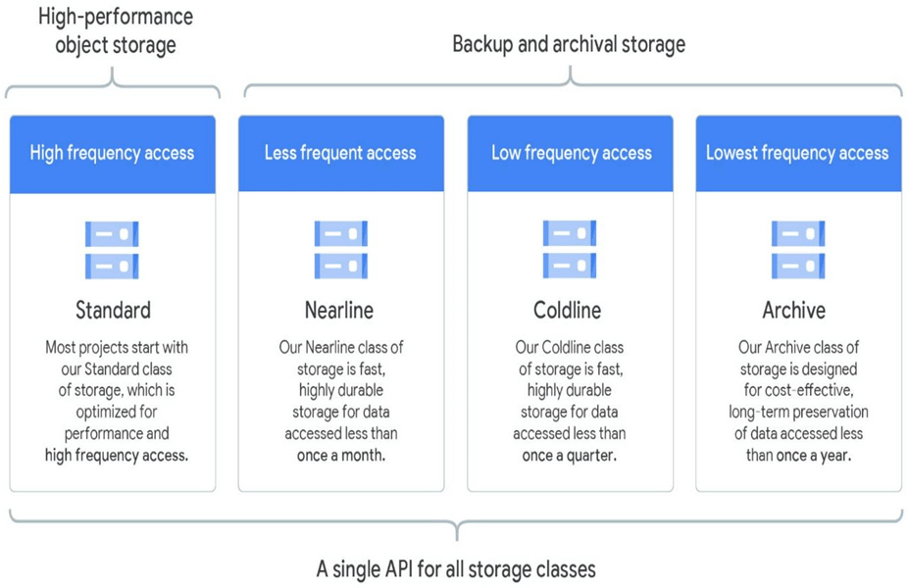The width and height of the screenshot is (908, 588).
Task: Select the Coldline storage icon
Action: [x=570, y=250]
